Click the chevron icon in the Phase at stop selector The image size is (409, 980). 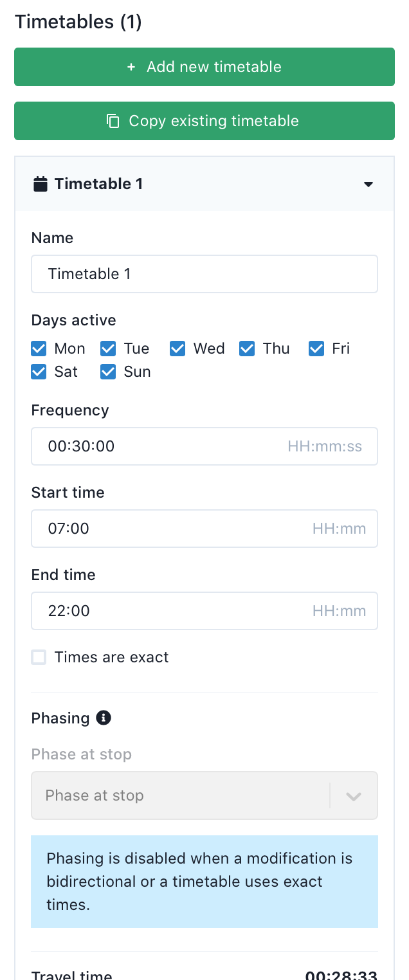(352, 795)
